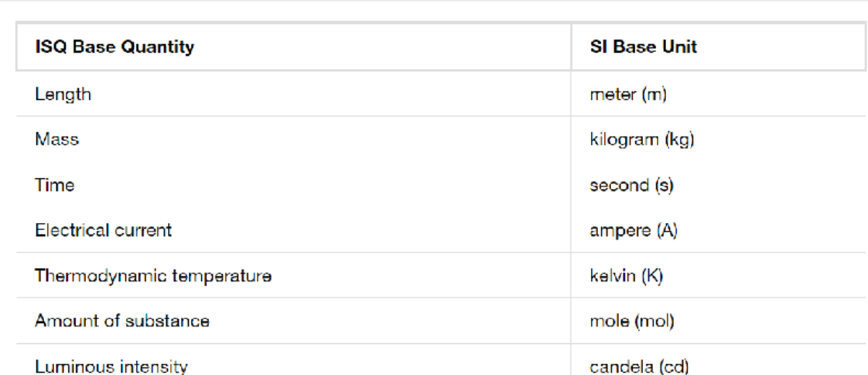868x375 pixels.
Task: Select the Length cell
Action: pyautogui.click(x=63, y=94)
